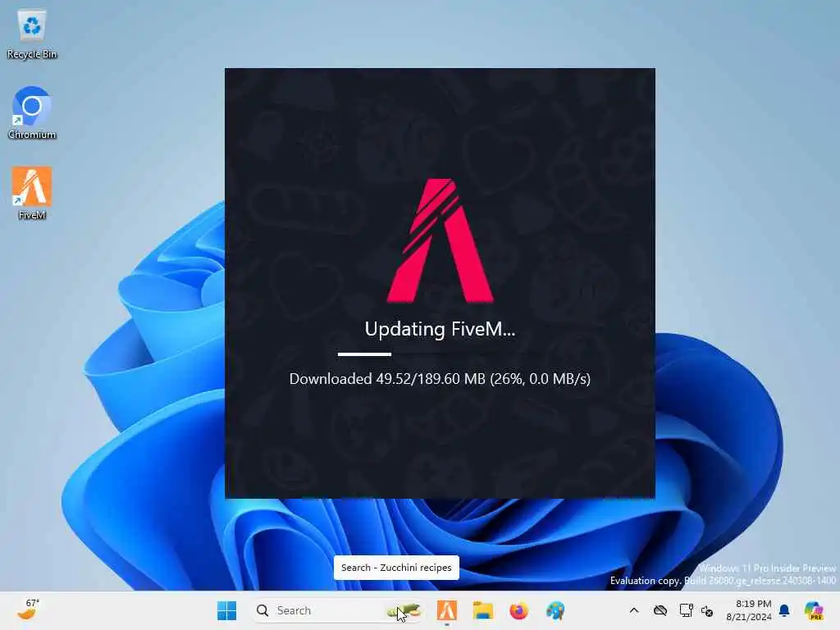Click the 'Downloaded 49.52/189.60 MB' status text
This screenshot has width=840, height=630.
(440, 379)
